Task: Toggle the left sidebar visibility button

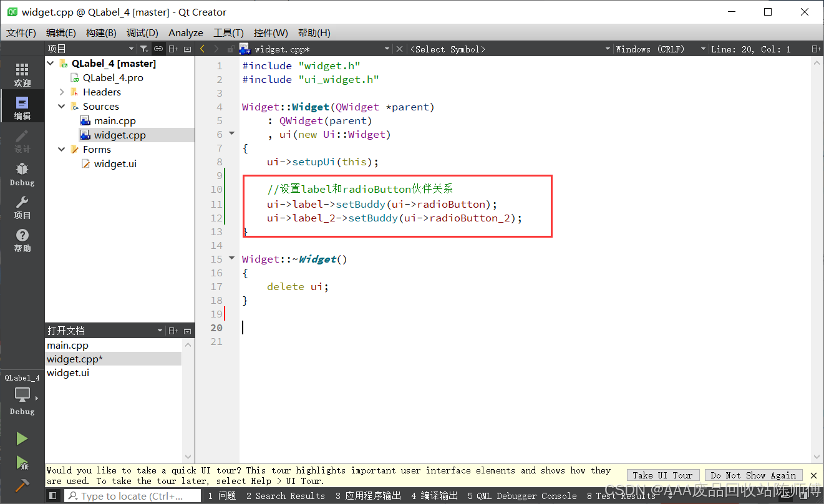Action: click(53, 496)
